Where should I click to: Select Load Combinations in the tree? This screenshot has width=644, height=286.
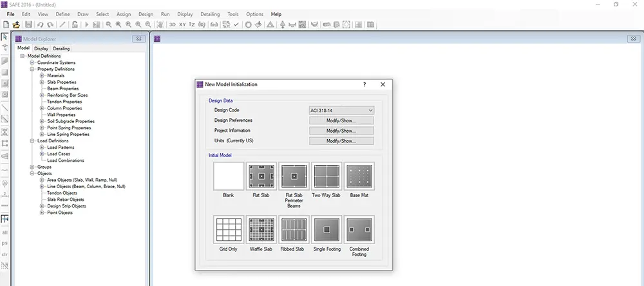(65, 160)
